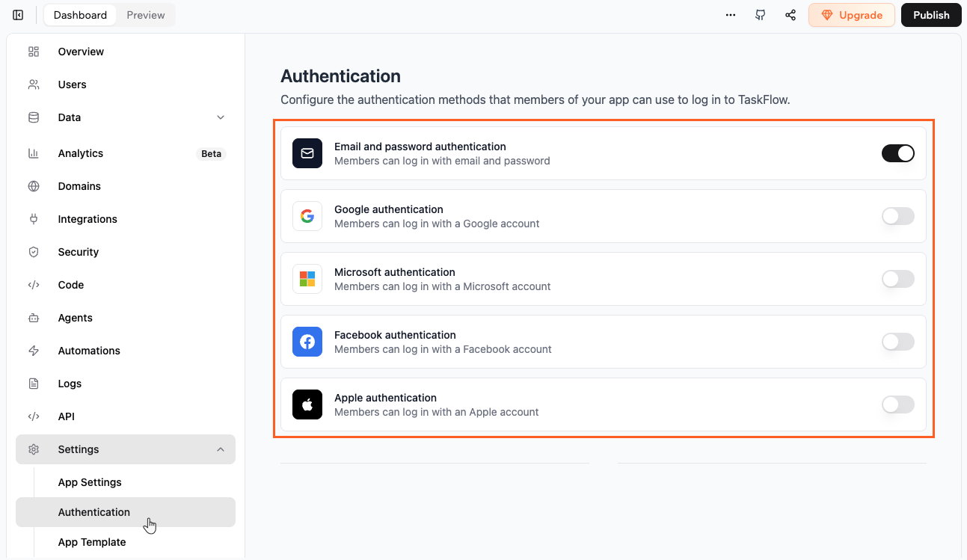Open the three-dot overflow menu
Screen dimensions: 967x560
click(x=730, y=15)
